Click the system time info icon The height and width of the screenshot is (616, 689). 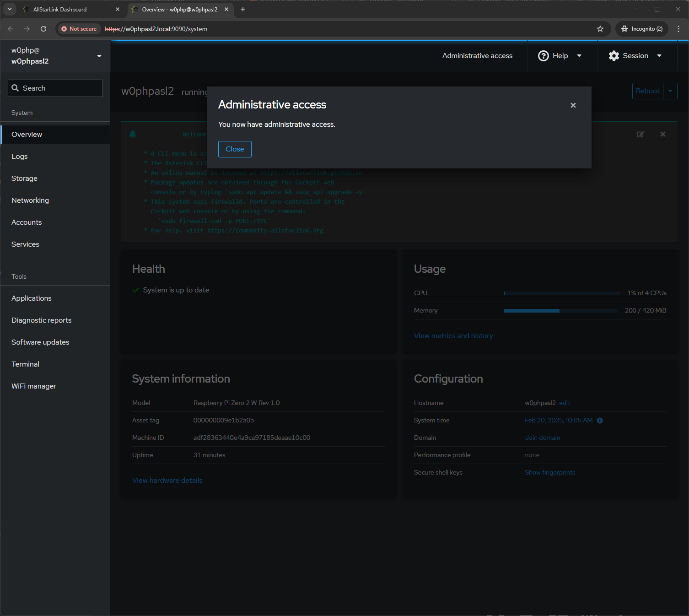[600, 421]
